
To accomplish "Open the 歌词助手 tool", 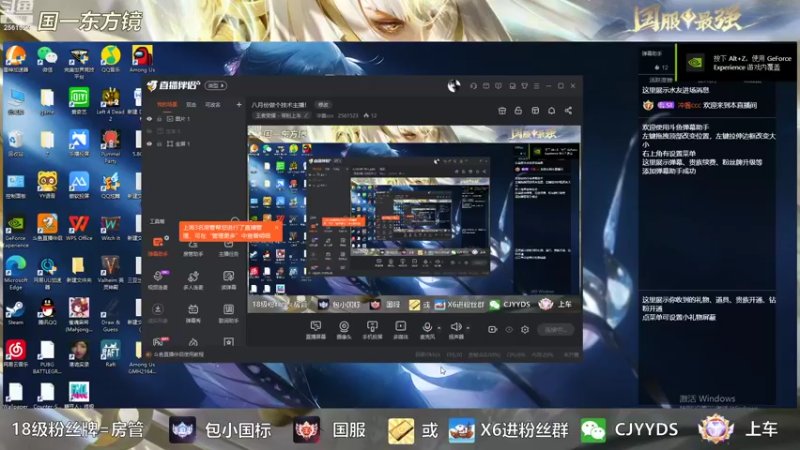I will coord(228,313).
